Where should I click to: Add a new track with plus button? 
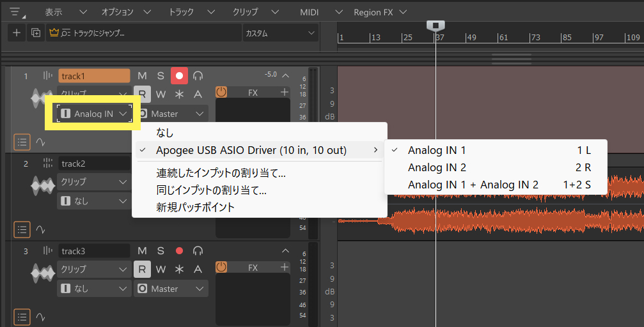pos(17,33)
